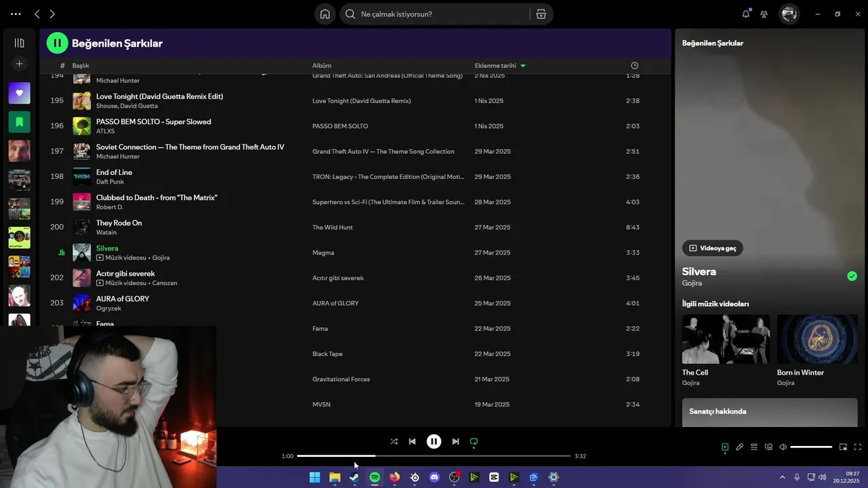This screenshot has width=868, height=488.
Task: Select the Acıtır gibi severek song title
Action: [125, 274]
